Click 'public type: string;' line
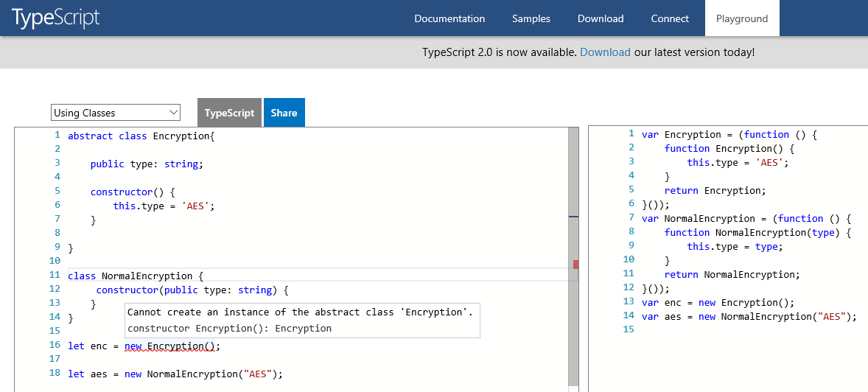 pos(147,164)
